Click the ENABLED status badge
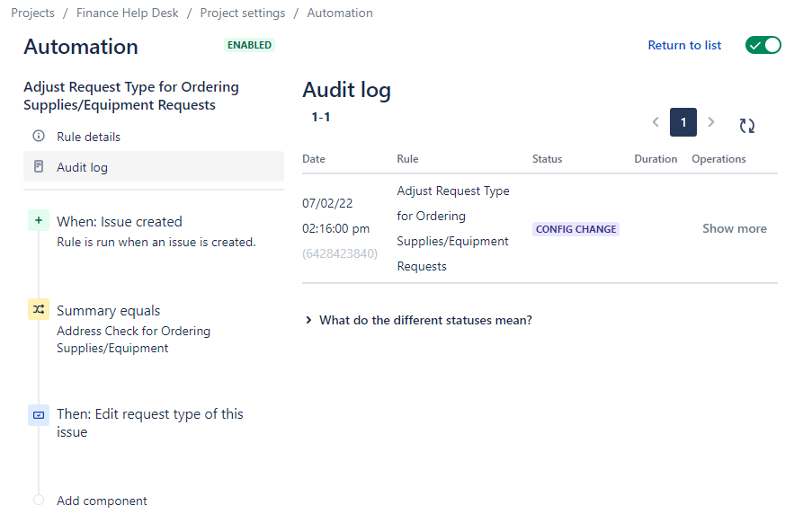The width and height of the screenshot is (803, 532). 249,45
